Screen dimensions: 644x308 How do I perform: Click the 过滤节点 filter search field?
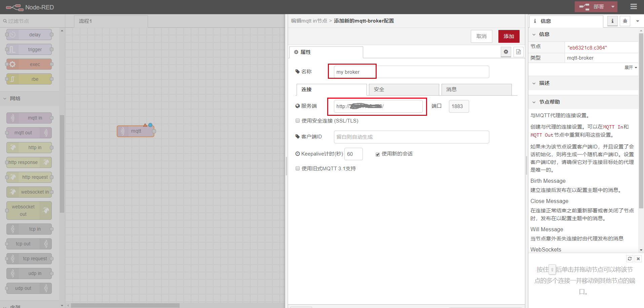33,21
